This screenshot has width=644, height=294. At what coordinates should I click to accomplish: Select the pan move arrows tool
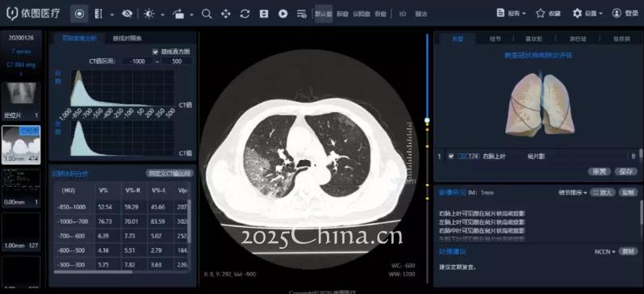pos(225,14)
